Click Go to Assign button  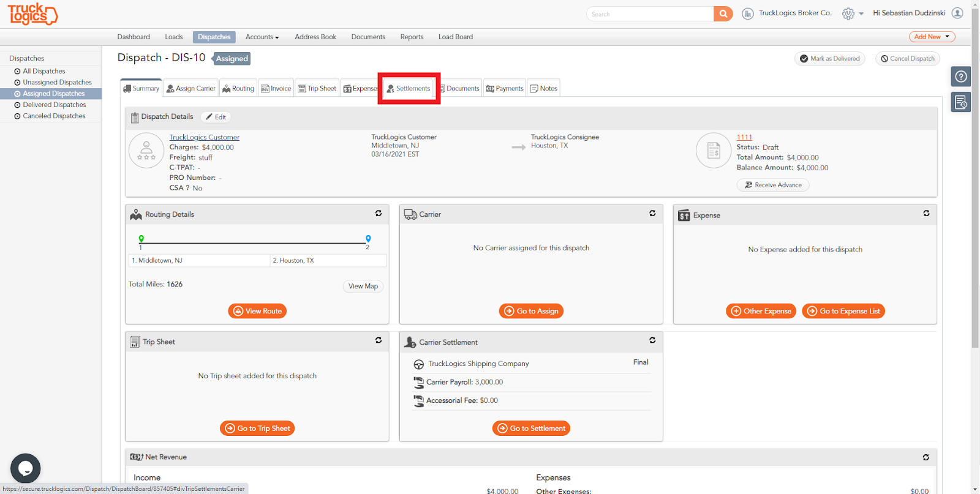pos(531,311)
